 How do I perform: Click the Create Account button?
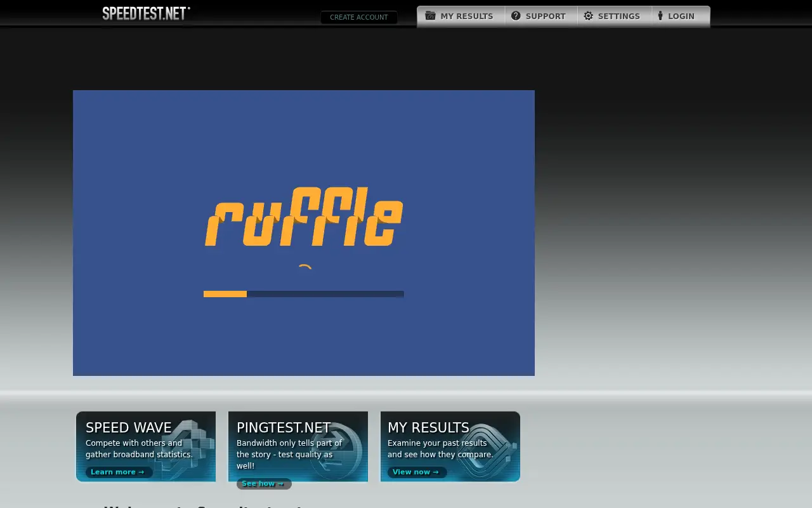click(359, 17)
